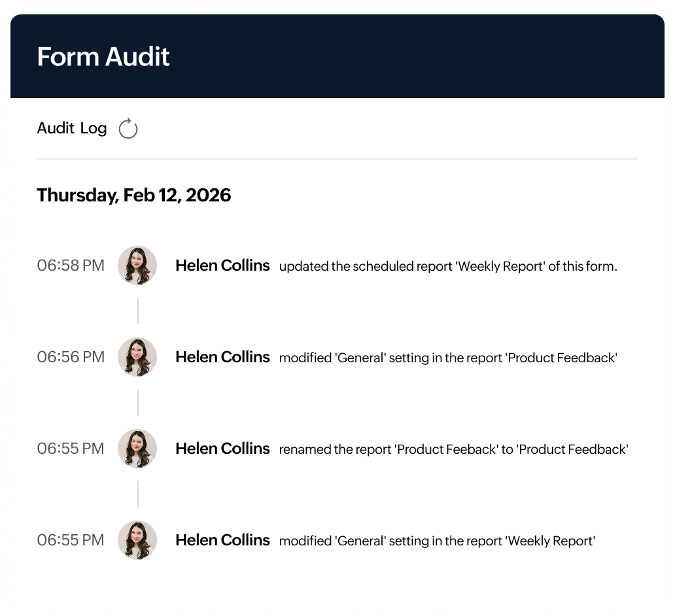Select the avatar beside the 'renamed the report' entry
The width and height of the screenshot is (675, 616).
[x=137, y=449]
